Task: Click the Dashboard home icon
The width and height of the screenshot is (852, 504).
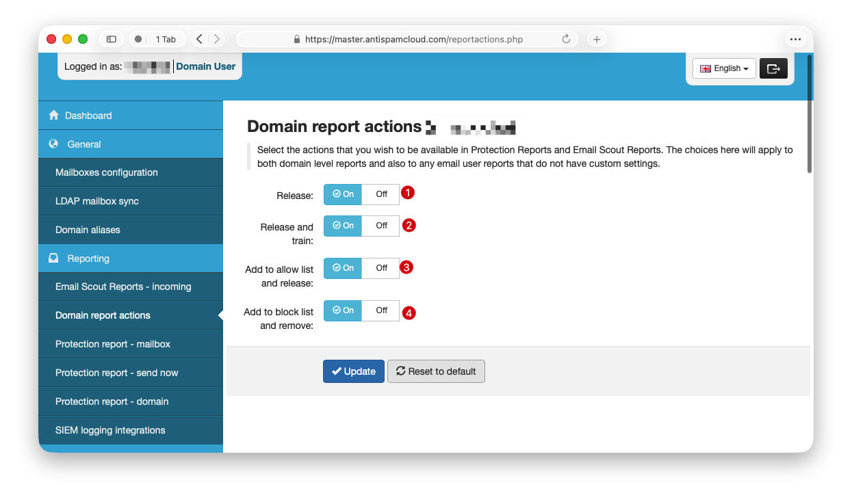Action: (x=54, y=116)
